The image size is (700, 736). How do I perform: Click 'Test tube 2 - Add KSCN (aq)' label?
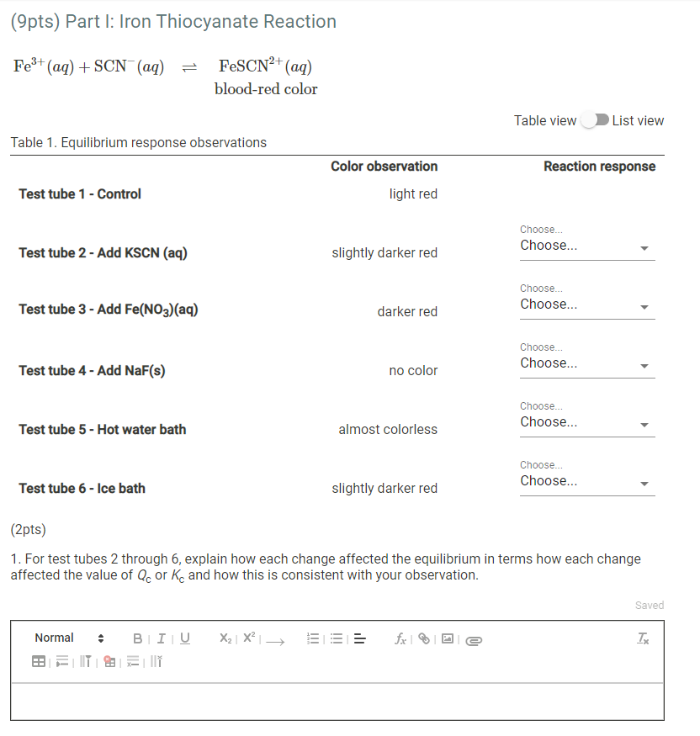click(x=103, y=253)
